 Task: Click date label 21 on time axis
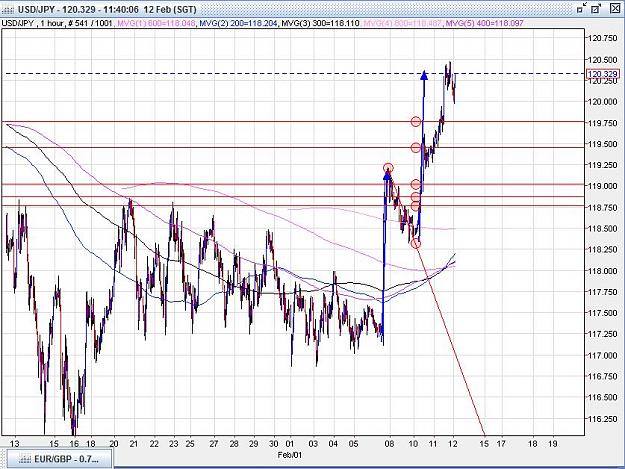point(134,444)
